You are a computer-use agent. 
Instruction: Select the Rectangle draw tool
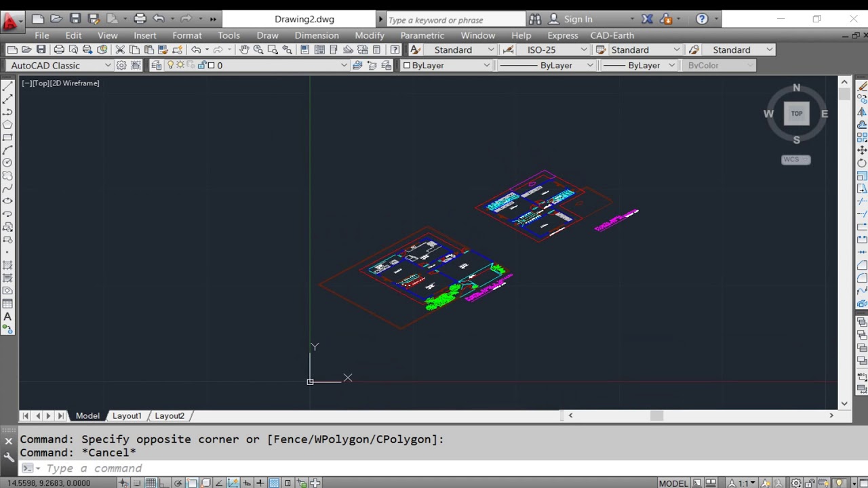click(7, 138)
